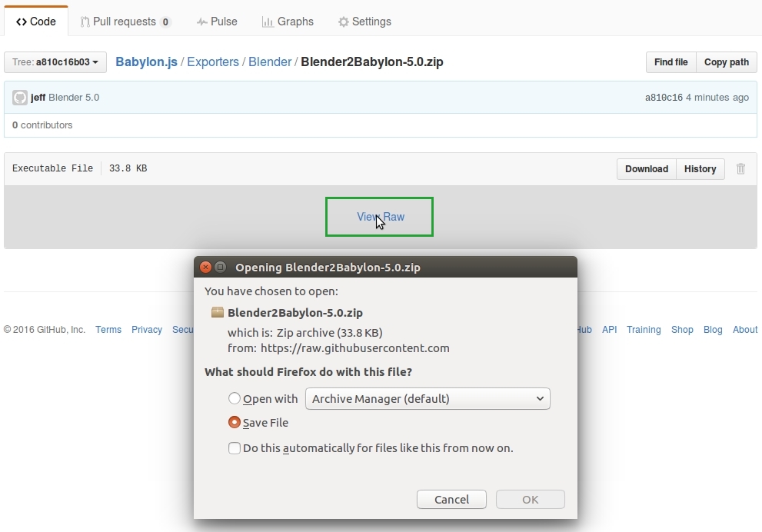Select the Save File radio option
This screenshot has width=762, height=532.
coord(235,422)
